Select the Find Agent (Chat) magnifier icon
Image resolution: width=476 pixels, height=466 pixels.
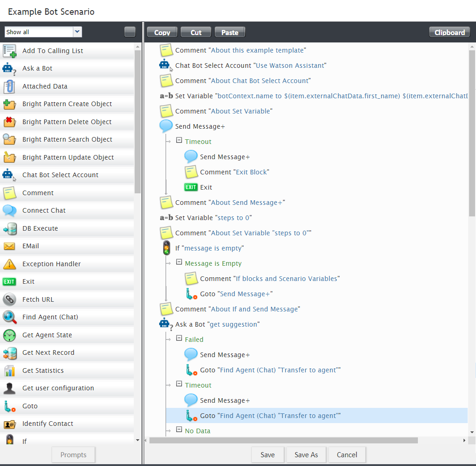tap(9, 317)
